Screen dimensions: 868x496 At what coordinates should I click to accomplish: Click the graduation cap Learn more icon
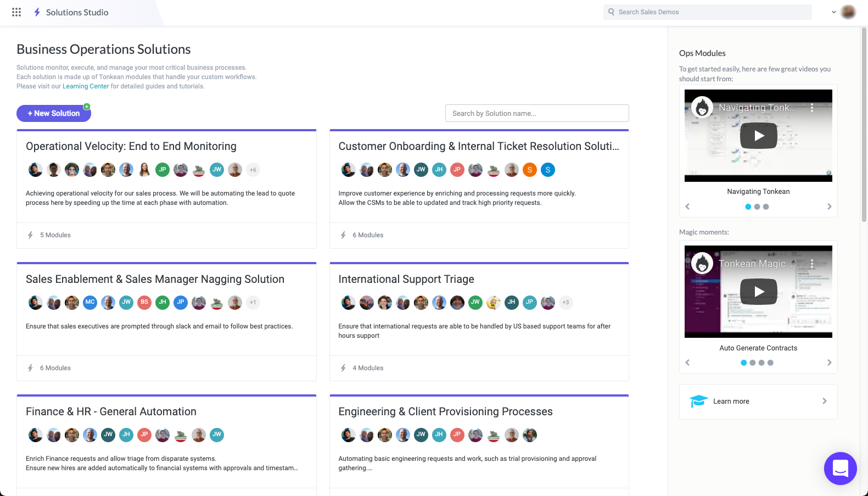(698, 402)
